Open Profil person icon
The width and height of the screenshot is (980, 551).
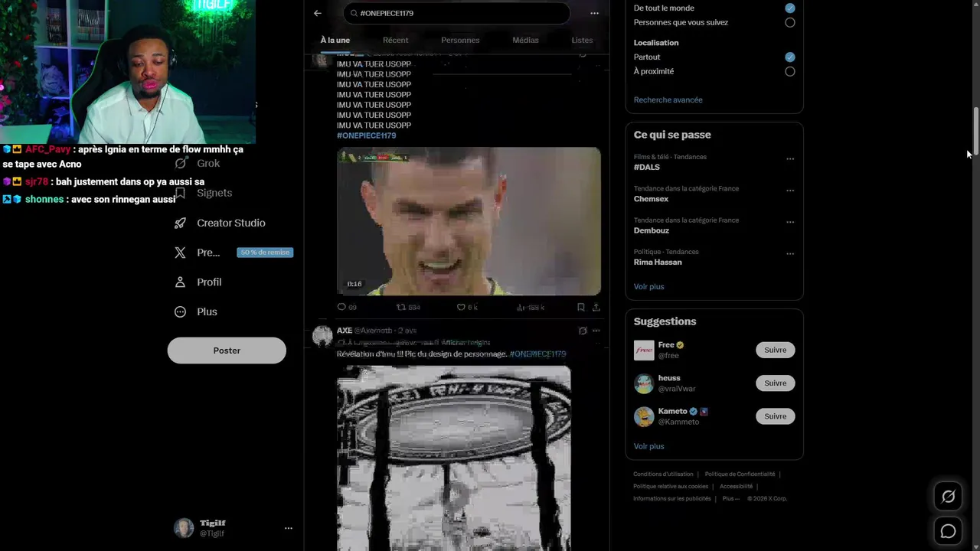(180, 282)
